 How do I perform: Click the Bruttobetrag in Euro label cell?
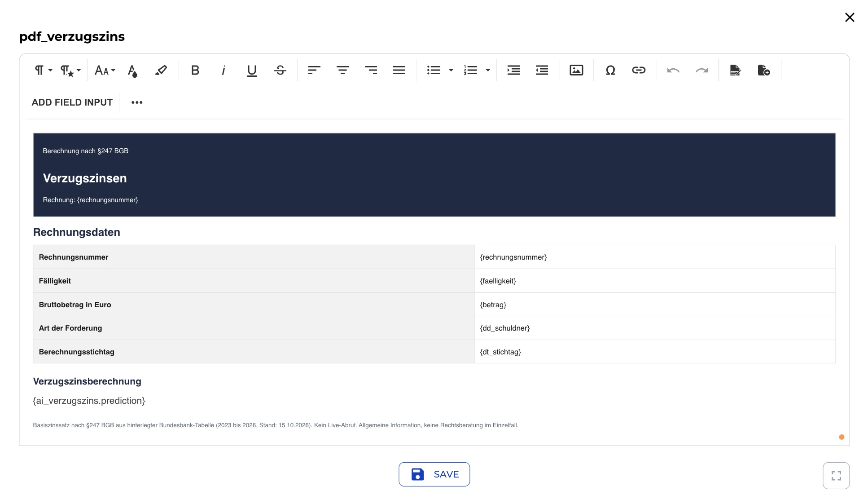(x=254, y=305)
